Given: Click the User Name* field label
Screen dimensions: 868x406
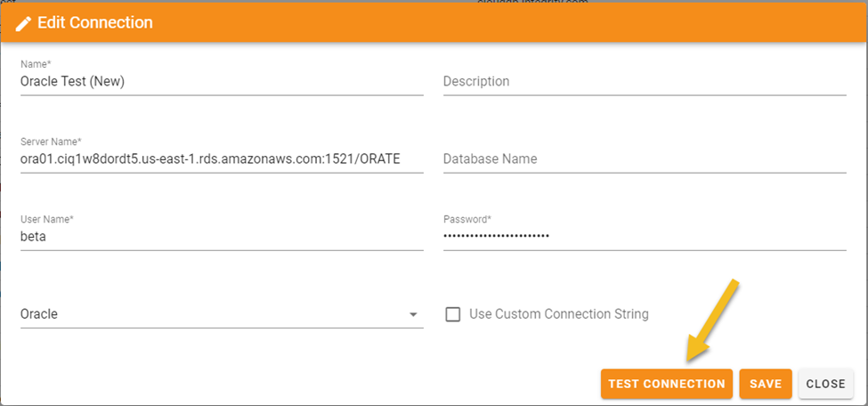Looking at the screenshot, I should [x=46, y=219].
